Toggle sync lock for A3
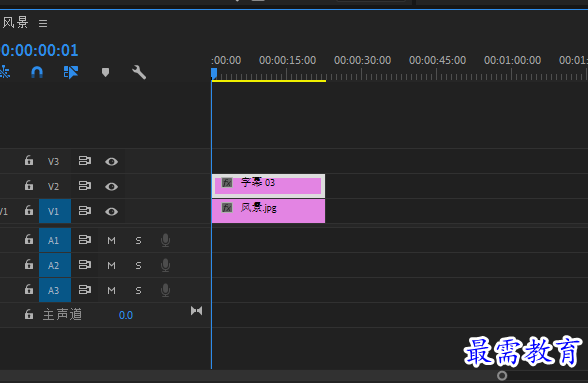588x383 pixels. [x=85, y=290]
